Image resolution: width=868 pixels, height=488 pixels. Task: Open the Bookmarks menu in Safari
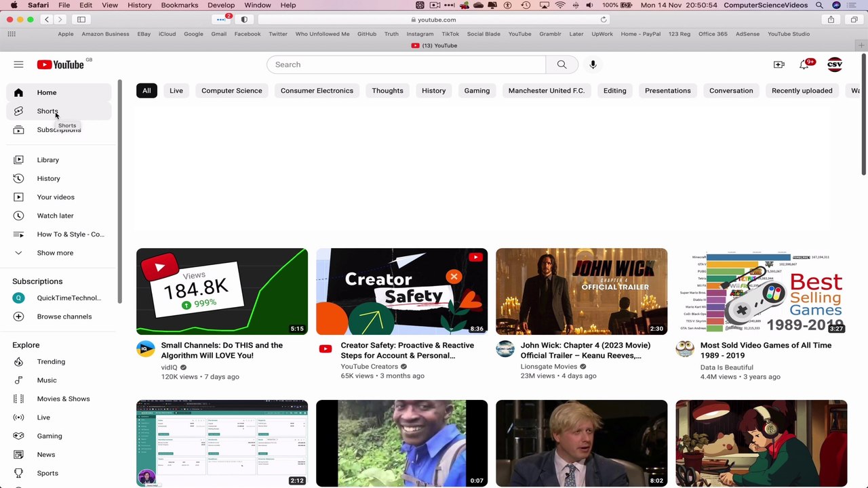180,5
